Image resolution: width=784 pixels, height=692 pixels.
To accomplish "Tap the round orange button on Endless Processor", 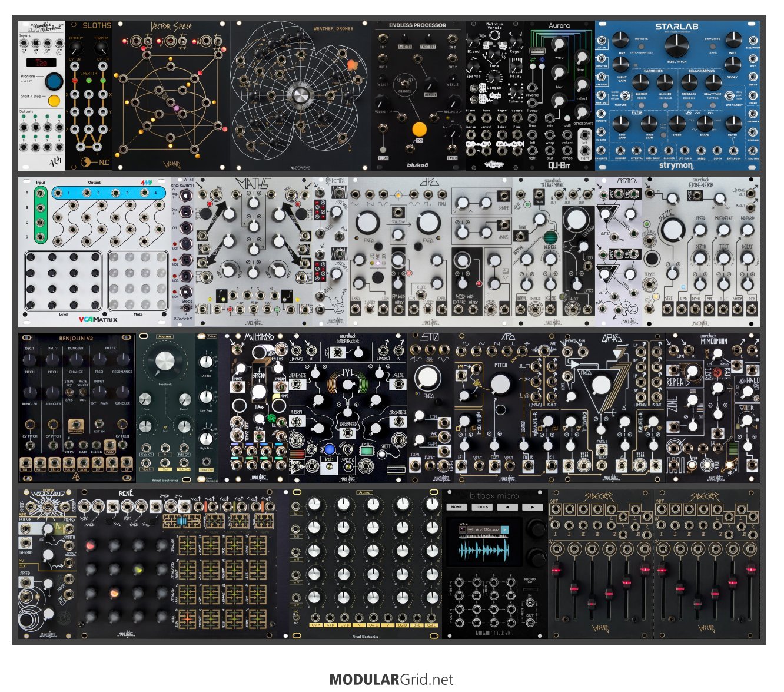I will pos(419,130).
